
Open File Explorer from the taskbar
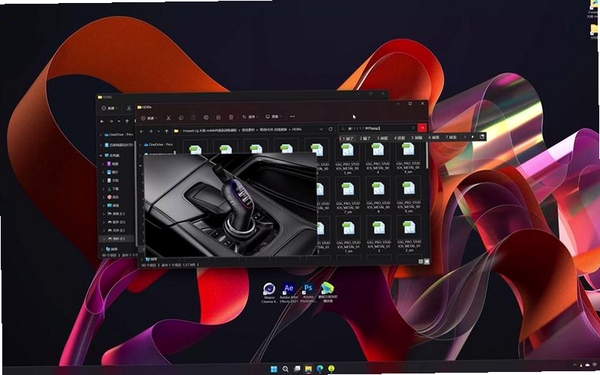pos(308,369)
